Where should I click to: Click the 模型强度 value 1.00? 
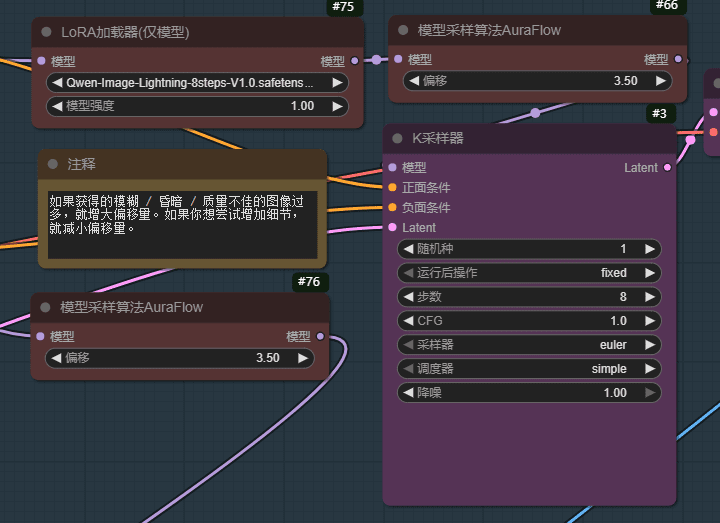(x=302, y=106)
